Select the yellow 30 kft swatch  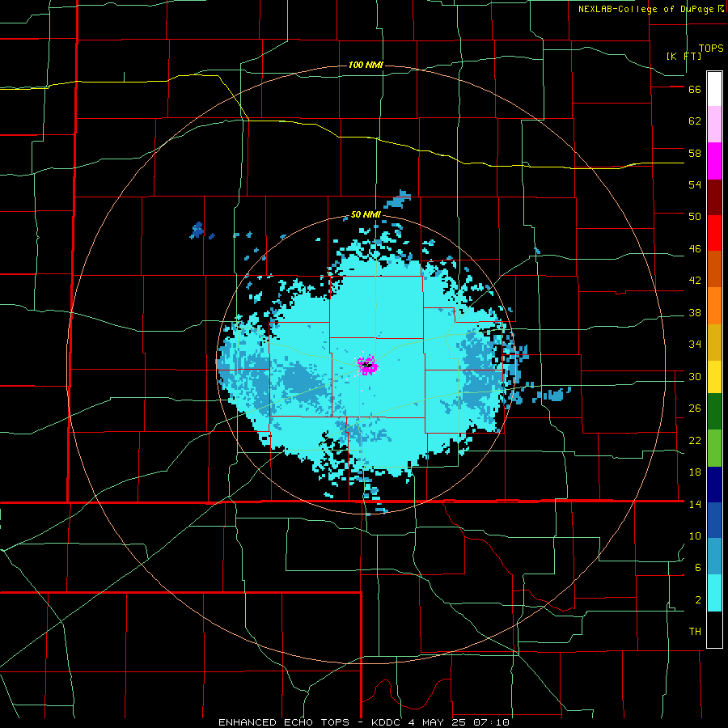714,377
